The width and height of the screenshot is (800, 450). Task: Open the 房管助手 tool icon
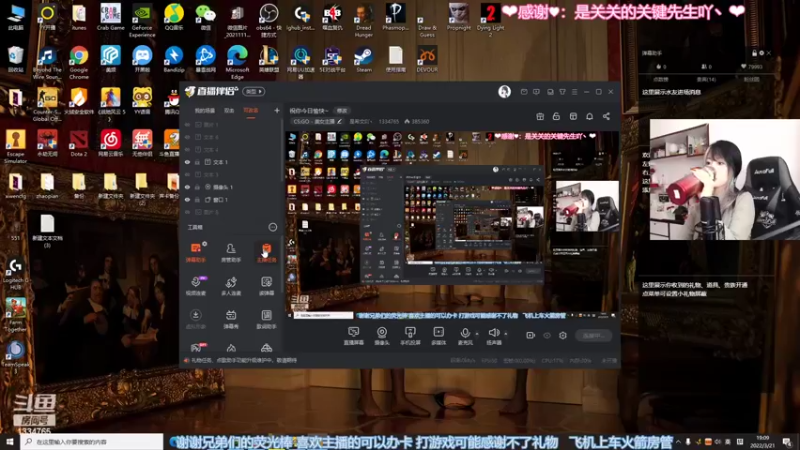coord(231,253)
